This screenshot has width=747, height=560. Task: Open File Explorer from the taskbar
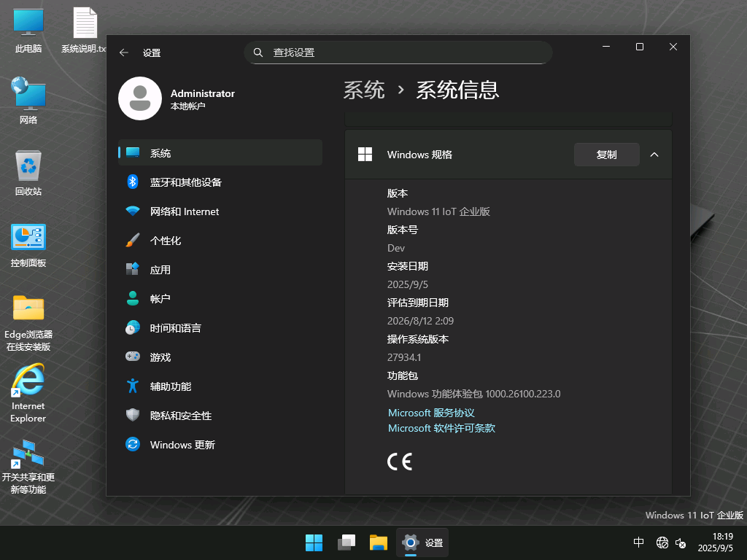(x=379, y=542)
